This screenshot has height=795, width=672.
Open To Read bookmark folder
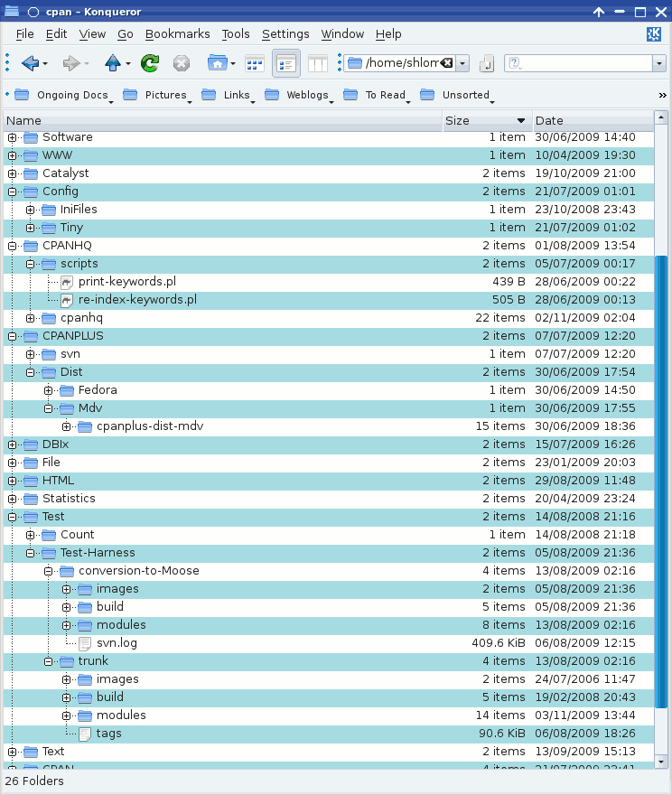click(377, 95)
